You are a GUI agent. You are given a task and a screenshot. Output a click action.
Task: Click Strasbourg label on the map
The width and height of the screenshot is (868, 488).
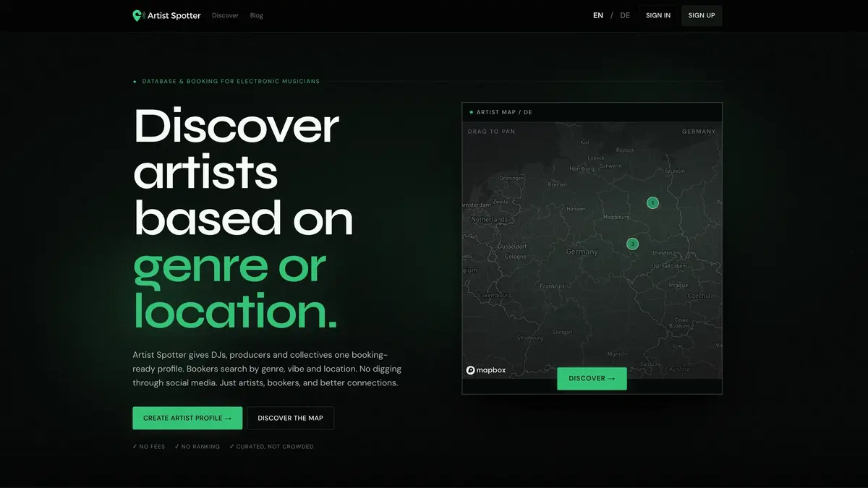tap(530, 338)
